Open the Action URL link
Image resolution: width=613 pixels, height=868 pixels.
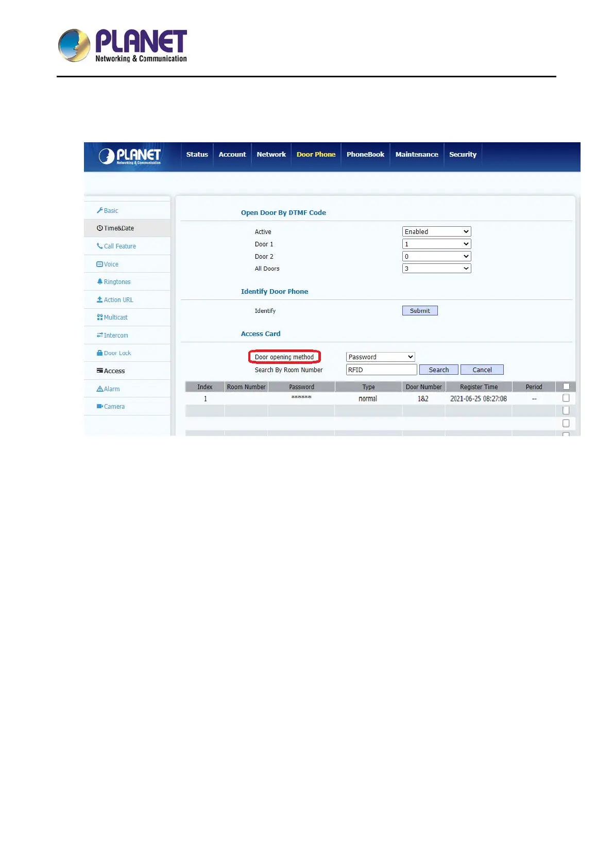click(x=118, y=299)
